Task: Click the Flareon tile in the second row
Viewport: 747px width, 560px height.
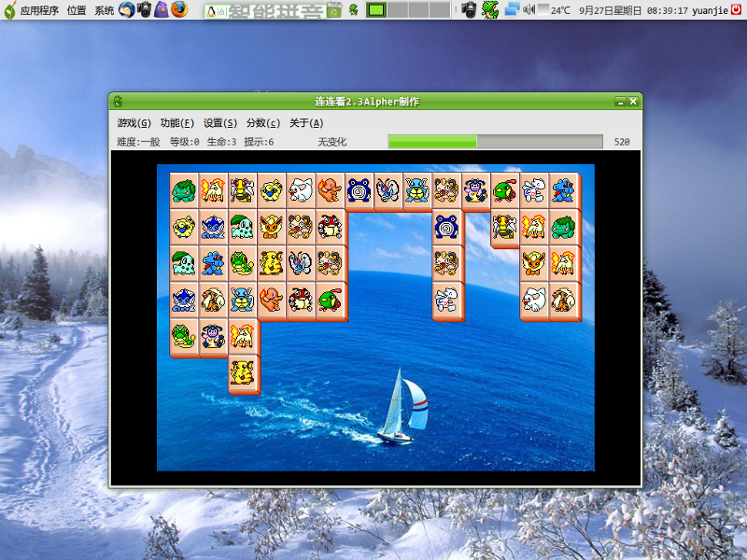Action: tap(272, 227)
